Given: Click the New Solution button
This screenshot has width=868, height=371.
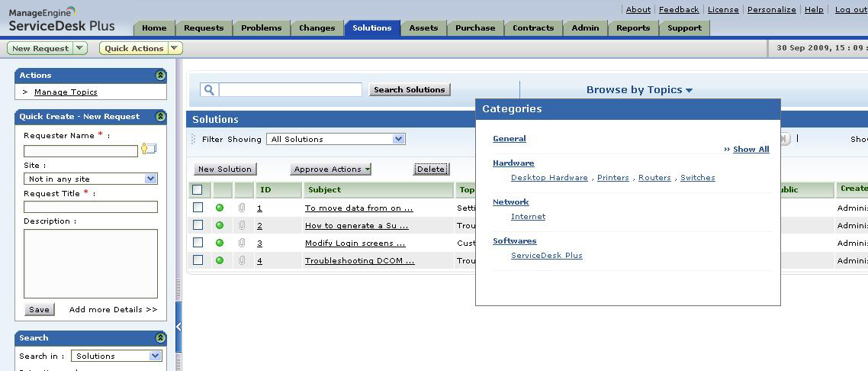Looking at the screenshot, I should pos(225,169).
